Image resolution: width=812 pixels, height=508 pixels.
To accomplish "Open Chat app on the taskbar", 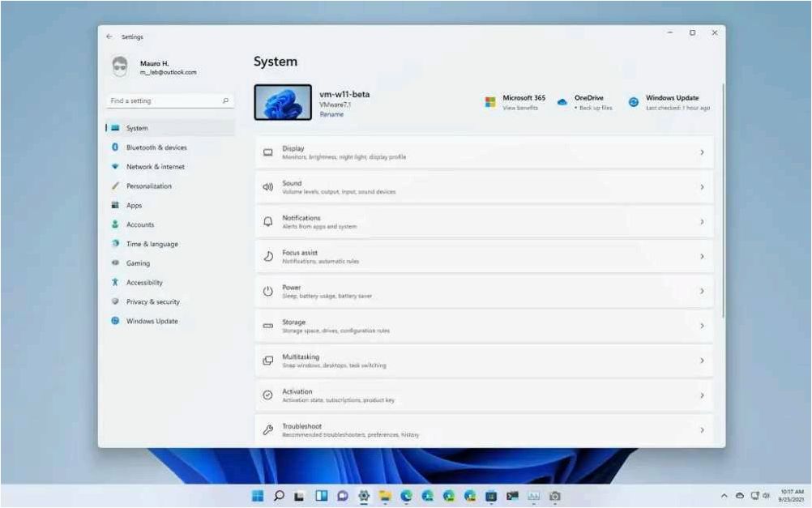I will point(342,496).
